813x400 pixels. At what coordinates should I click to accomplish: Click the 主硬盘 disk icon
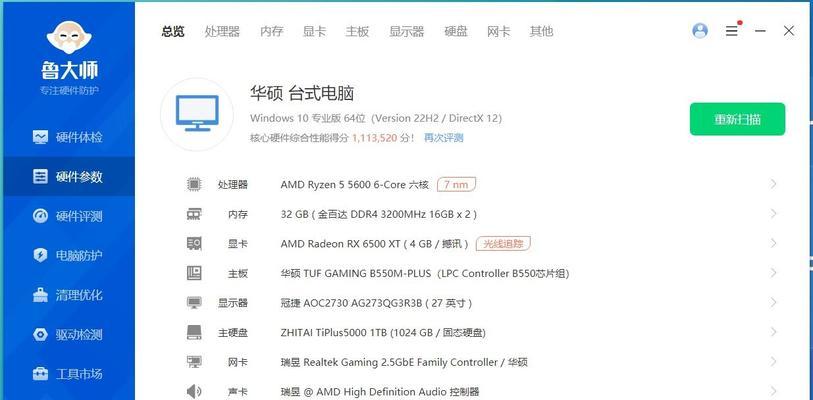(x=194, y=332)
